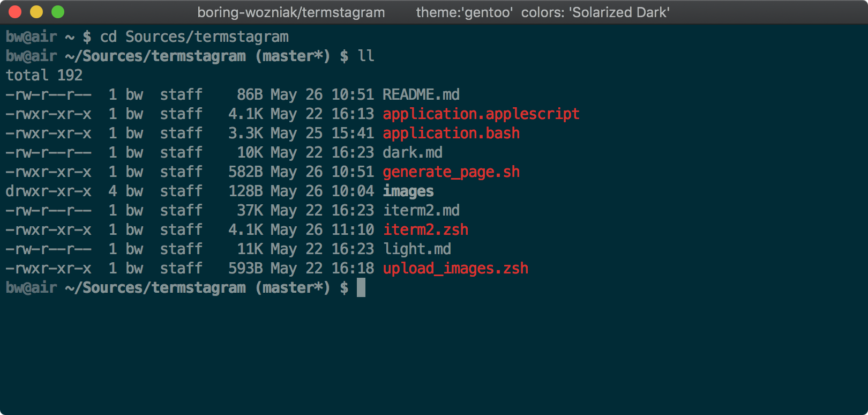
Task: Click the application.bash filename
Action: coord(451,134)
